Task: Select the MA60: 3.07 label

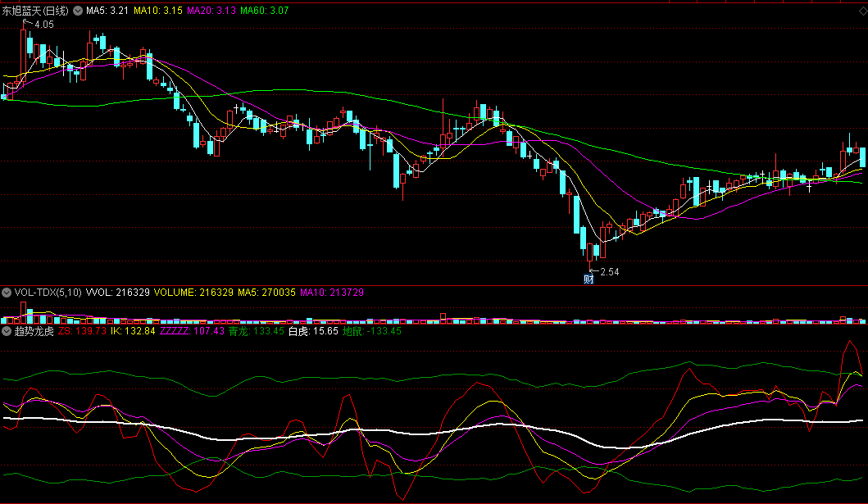Action: coord(265,11)
